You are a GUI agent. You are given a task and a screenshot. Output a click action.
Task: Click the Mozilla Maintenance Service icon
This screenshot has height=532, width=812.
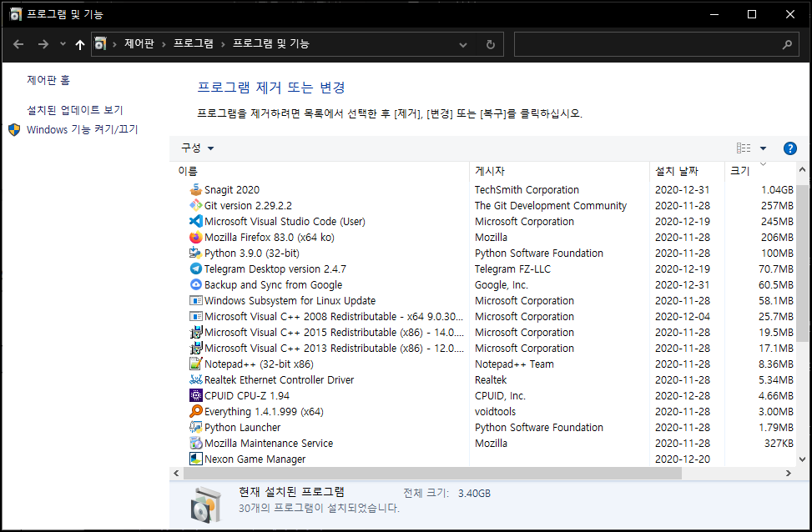click(x=196, y=443)
